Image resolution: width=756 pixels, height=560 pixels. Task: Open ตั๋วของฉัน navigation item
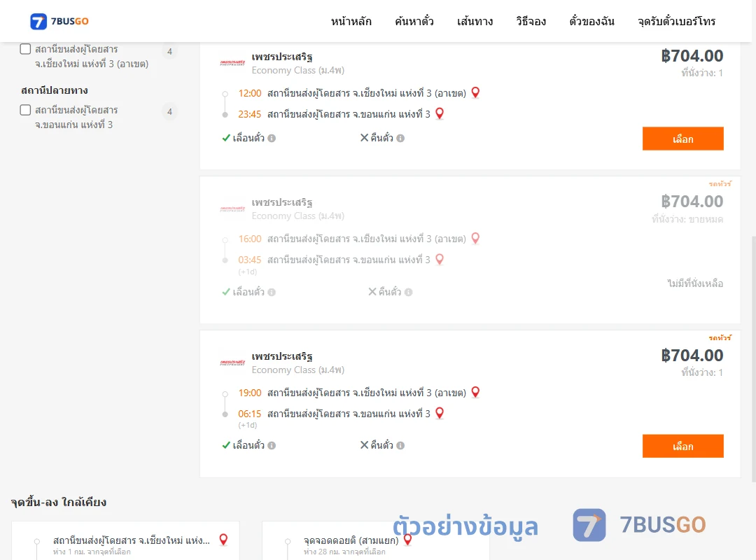click(591, 21)
